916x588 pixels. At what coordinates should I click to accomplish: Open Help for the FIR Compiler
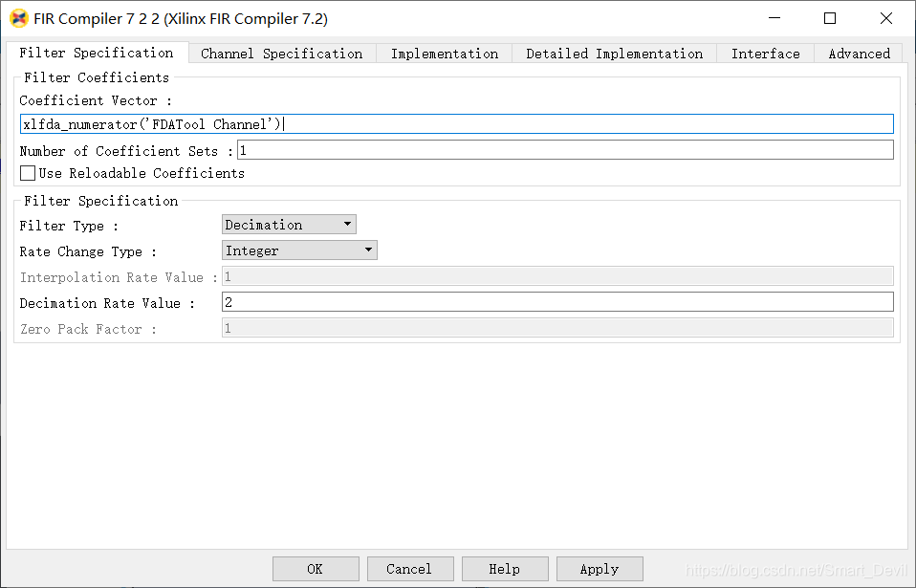pos(505,569)
